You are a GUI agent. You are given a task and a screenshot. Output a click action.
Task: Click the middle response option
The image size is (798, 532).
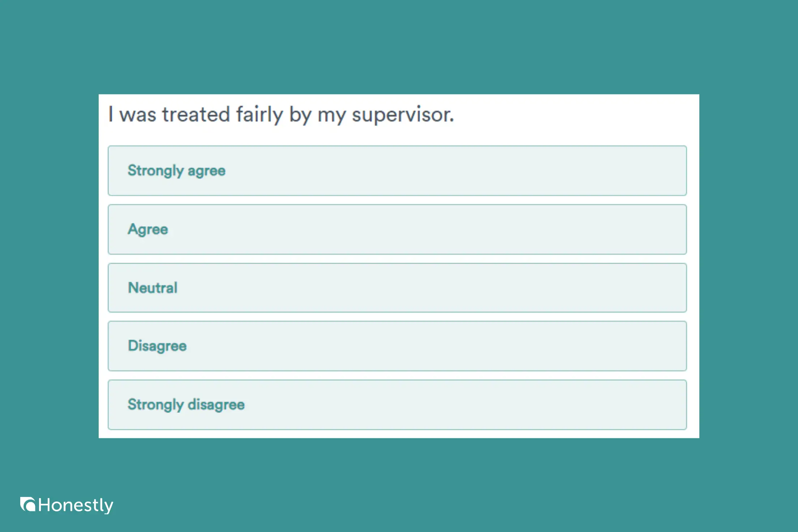pyautogui.click(x=398, y=288)
